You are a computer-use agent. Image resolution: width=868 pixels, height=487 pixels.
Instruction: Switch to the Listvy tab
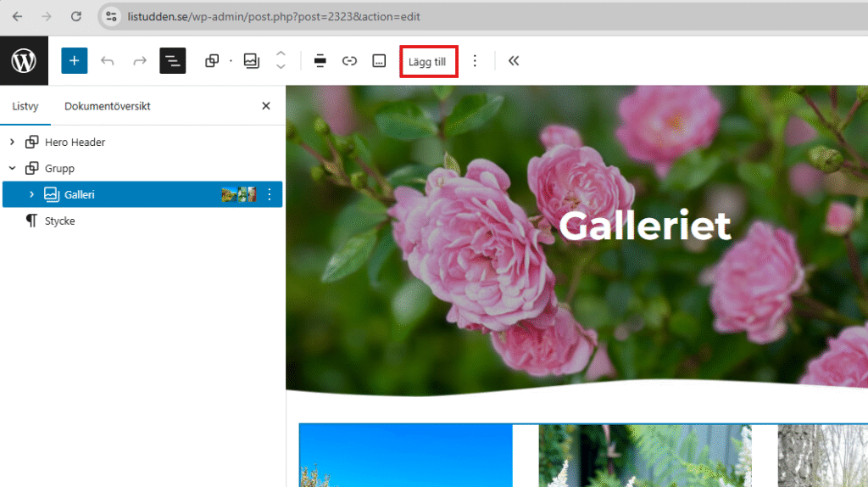(25, 106)
